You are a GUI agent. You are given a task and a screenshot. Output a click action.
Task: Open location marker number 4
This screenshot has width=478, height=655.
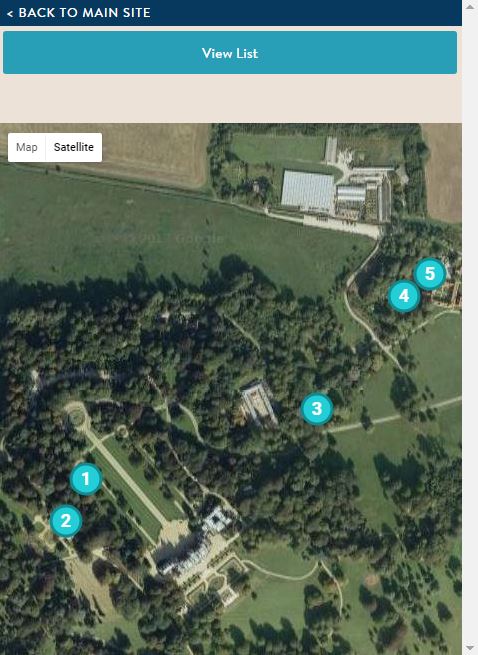[x=404, y=296]
